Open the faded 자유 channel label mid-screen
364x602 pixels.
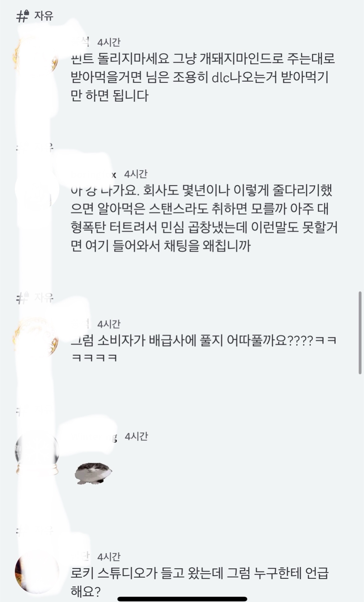coord(44,298)
